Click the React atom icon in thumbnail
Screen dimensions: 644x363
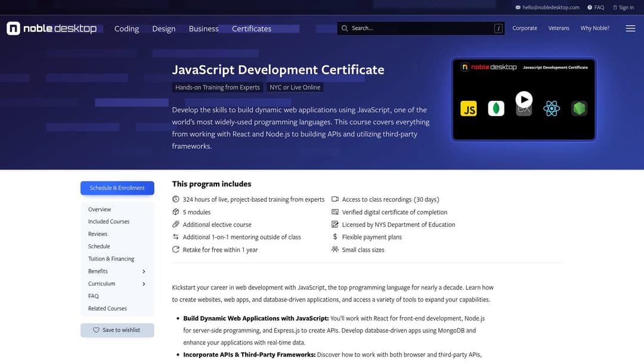pyautogui.click(x=551, y=109)
